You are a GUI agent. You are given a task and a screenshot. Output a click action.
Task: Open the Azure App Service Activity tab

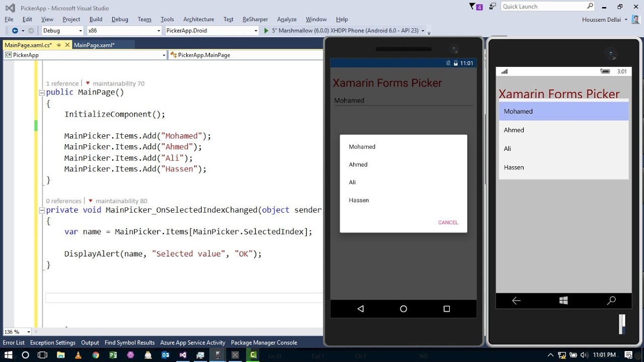tap(193, 342)
